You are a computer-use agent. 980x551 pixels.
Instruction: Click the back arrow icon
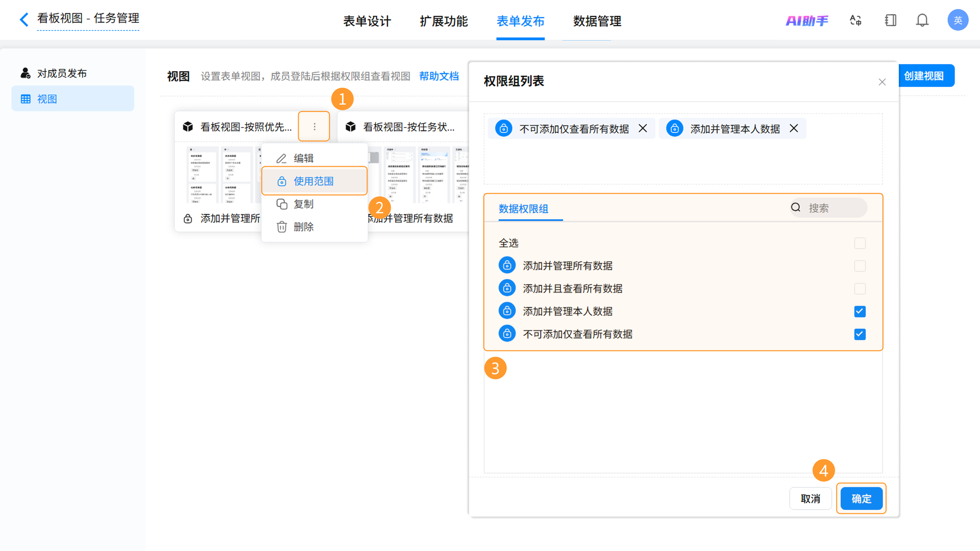(x=24, y=19)
